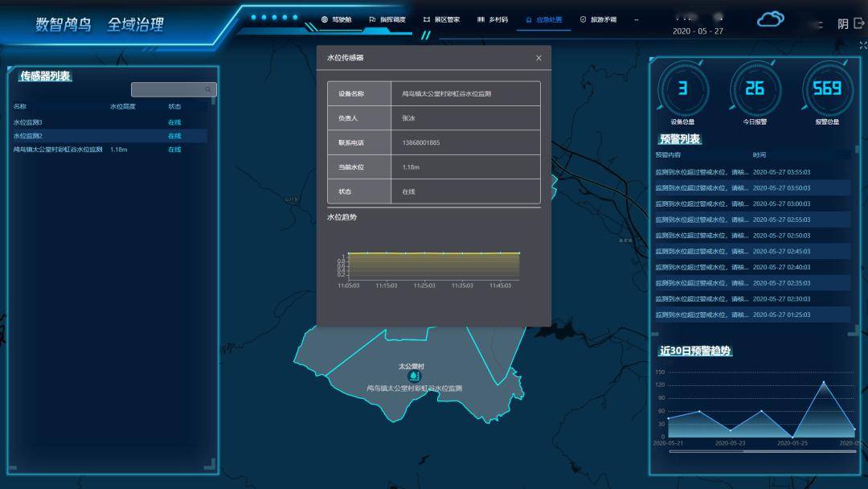Click the 报警总量 gauge showing 569
The image size is (868, 489).
(828, 88)
